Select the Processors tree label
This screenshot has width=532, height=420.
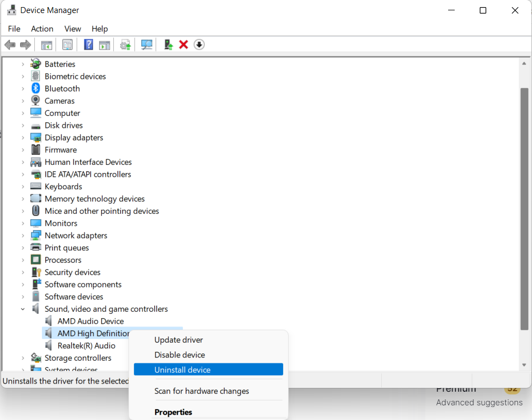pos(63,260)
